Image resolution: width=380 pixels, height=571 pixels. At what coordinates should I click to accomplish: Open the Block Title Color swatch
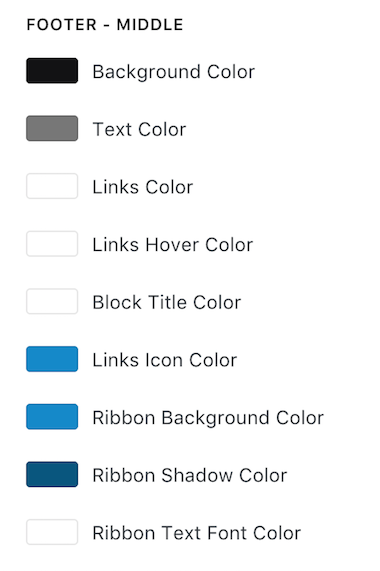[x=52, y=301]
